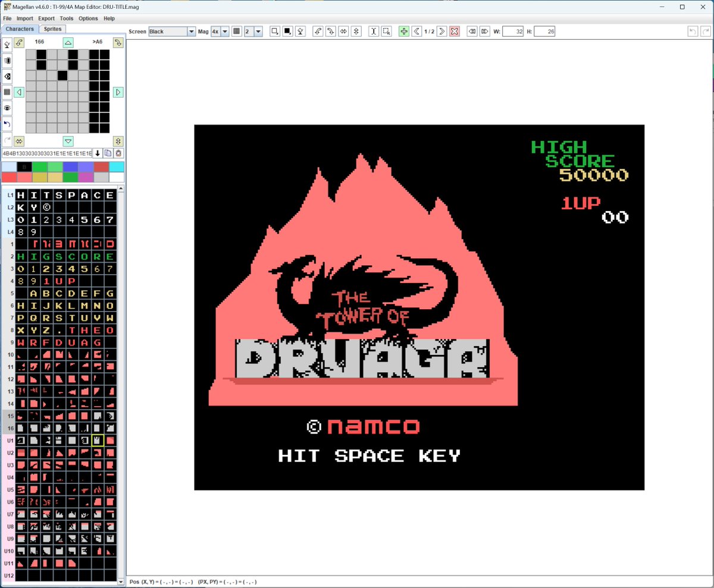Viewport: 714px width, 588px height.
Task: Open the Export menu
Action: click(x=46, y=18)
